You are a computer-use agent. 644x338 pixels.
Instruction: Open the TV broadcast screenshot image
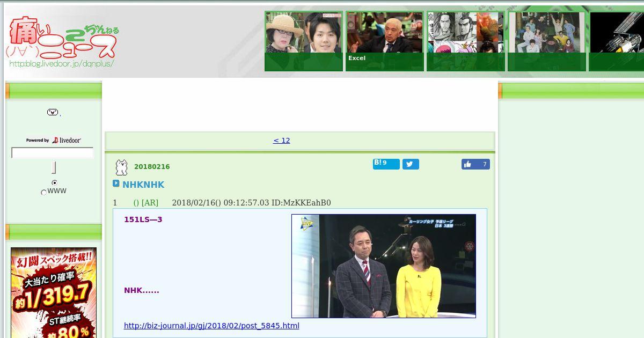click(384, 266)
